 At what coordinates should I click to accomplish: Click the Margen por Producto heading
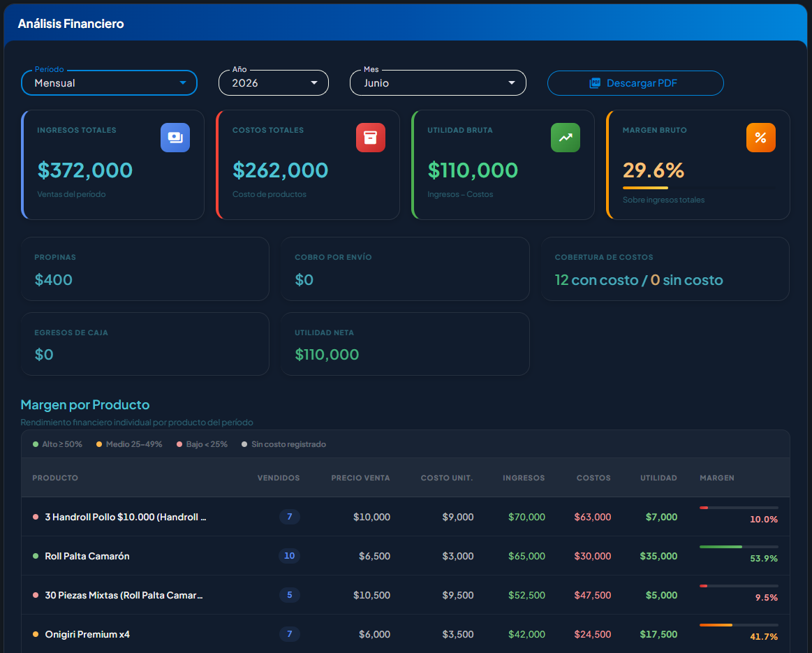[85, 405]
